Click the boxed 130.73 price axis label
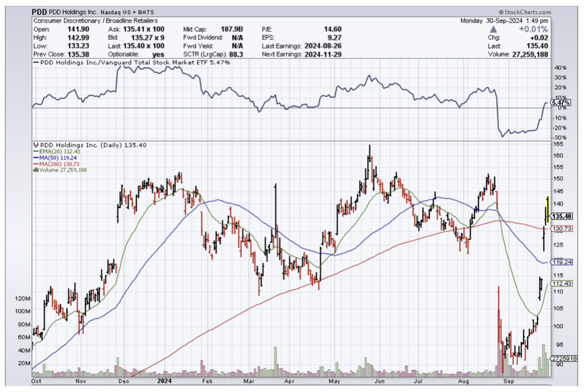Screen dimensions: 584x392 point(562,228)
